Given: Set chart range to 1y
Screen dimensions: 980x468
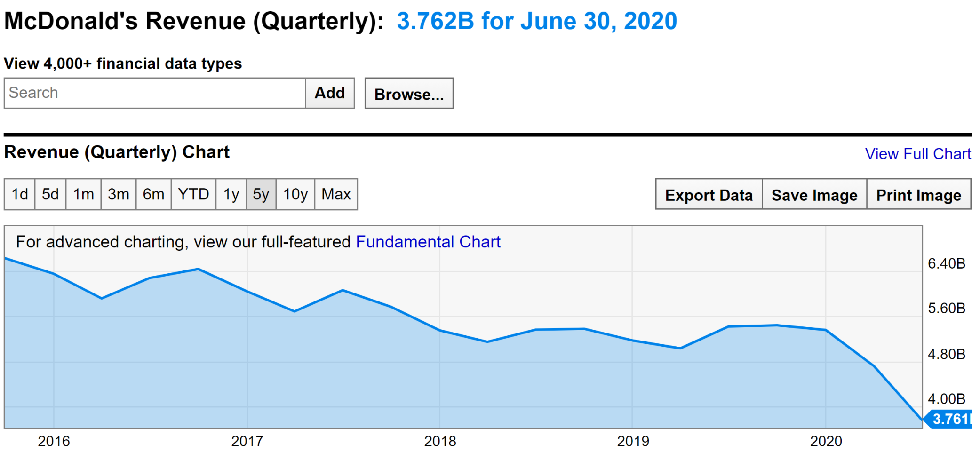Looking at the screenshot, I should pyautogui.click(x=231, y=194).
